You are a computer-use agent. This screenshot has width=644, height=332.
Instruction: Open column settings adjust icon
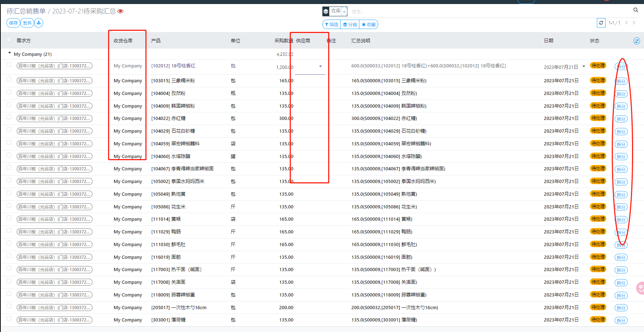[x=636, y=41]
